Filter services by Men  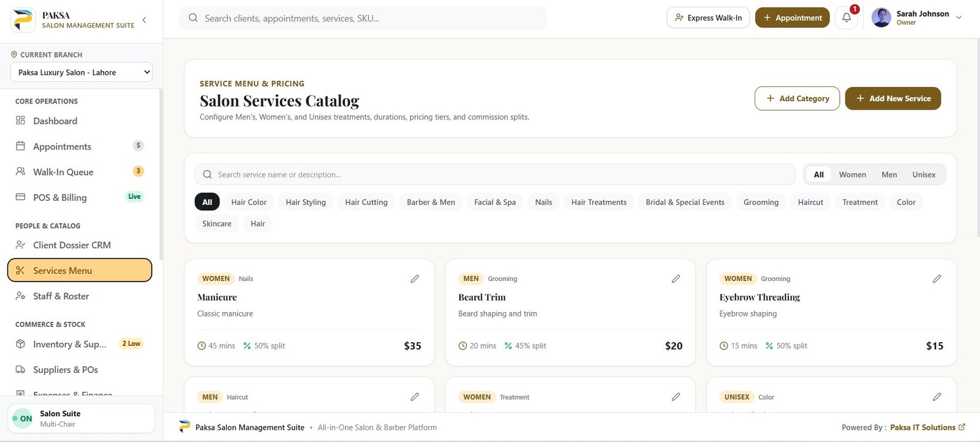889,174
